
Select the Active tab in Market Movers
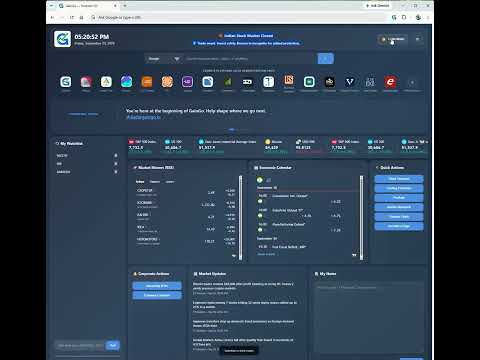(x=140, y=182)
